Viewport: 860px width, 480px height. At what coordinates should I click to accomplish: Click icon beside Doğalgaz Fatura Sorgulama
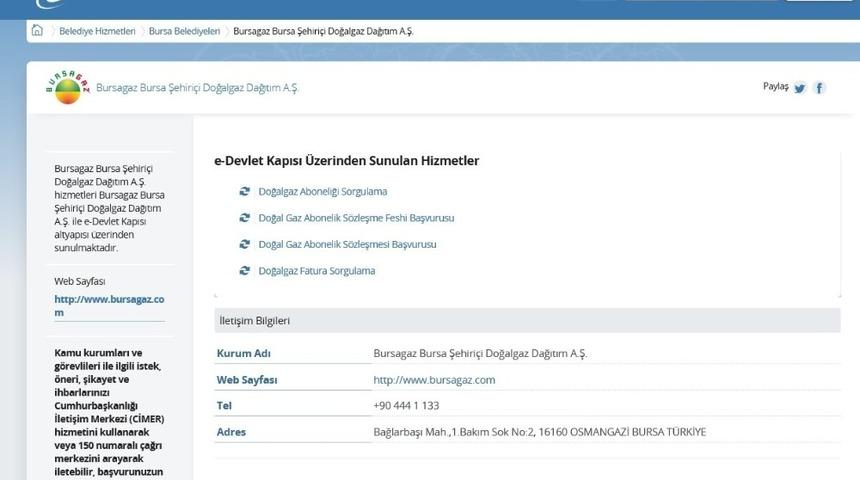pyautogui.click(x=245, y=270)
